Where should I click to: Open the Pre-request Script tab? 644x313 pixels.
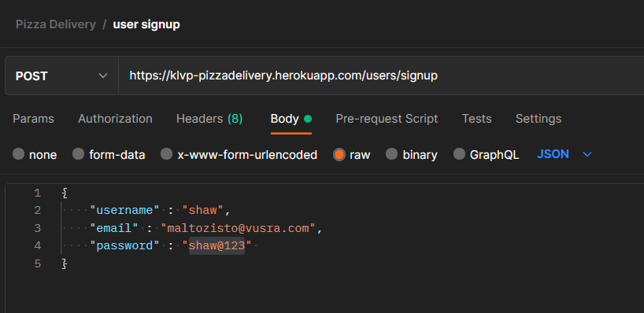coord(387,119)
